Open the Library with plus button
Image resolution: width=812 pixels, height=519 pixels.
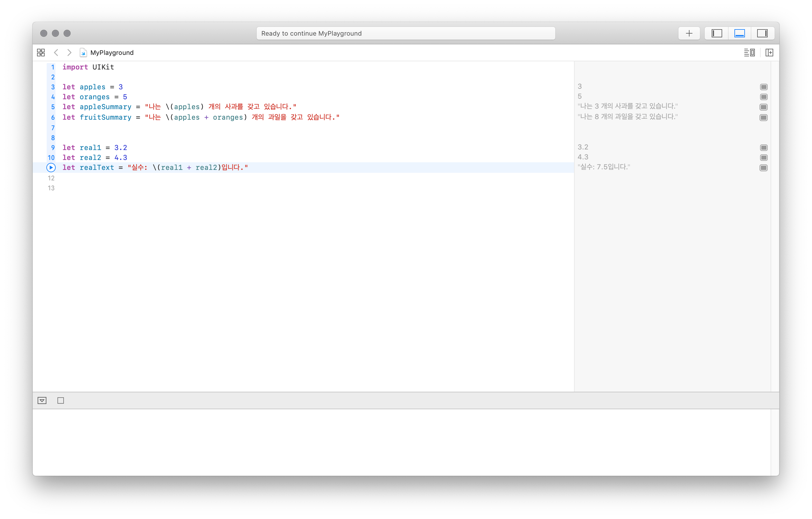689,33
